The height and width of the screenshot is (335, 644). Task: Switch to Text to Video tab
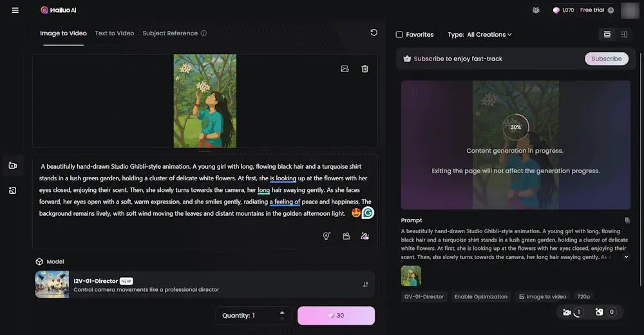click(x=115, y=33)
